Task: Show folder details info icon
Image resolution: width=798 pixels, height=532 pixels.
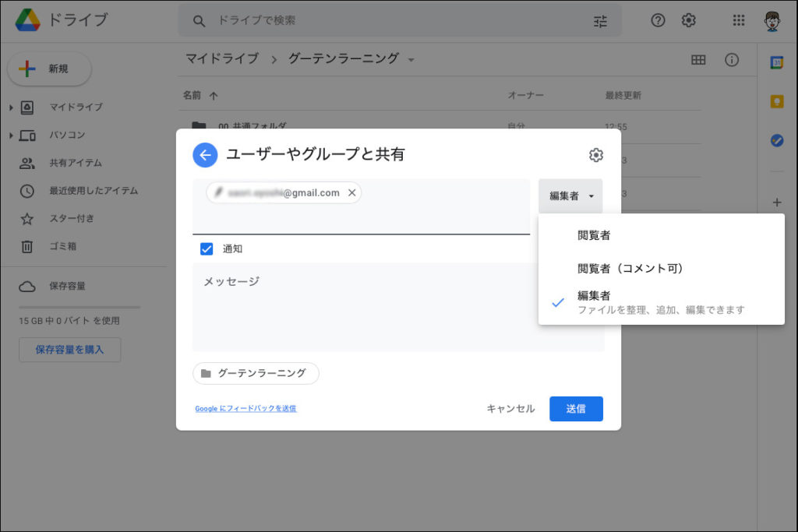Action: [x=732, y=60]
